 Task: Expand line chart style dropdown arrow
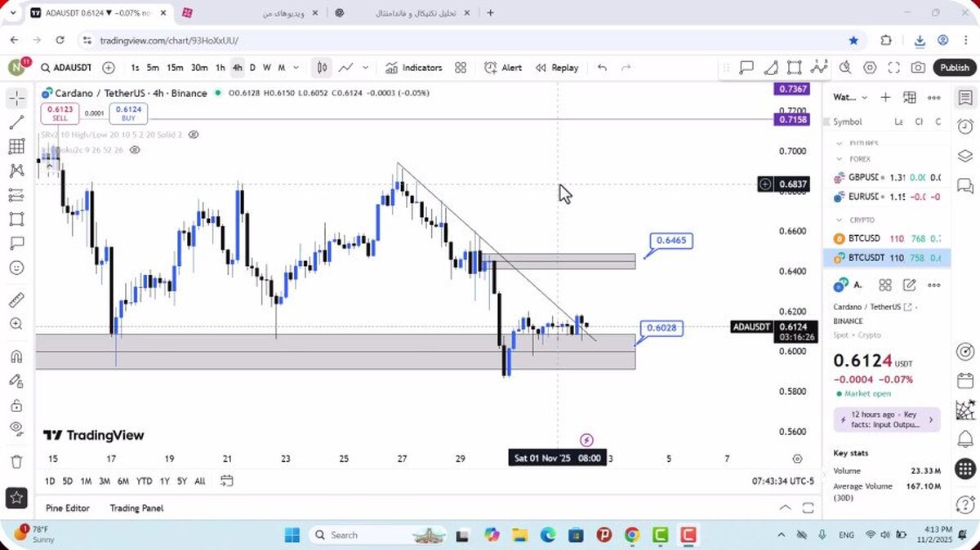point(365,68)
